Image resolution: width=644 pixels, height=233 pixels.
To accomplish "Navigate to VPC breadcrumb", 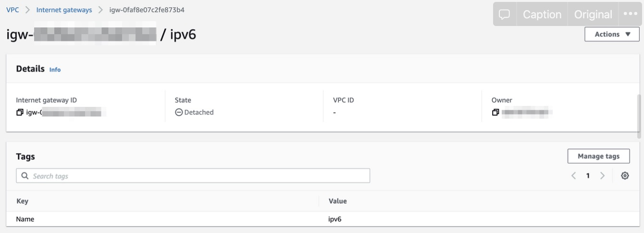I will coord(12,10).
